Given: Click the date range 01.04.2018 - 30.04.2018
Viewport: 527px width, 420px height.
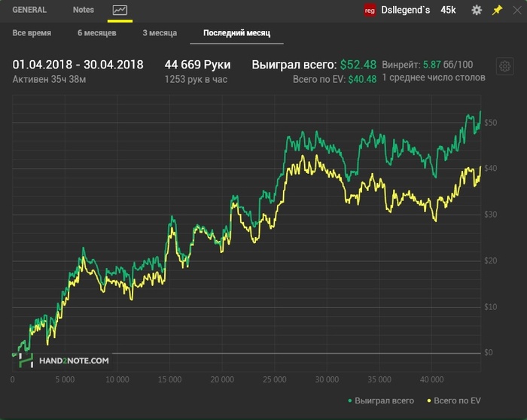Looking at the screenshot, I should tap(78, 65).
